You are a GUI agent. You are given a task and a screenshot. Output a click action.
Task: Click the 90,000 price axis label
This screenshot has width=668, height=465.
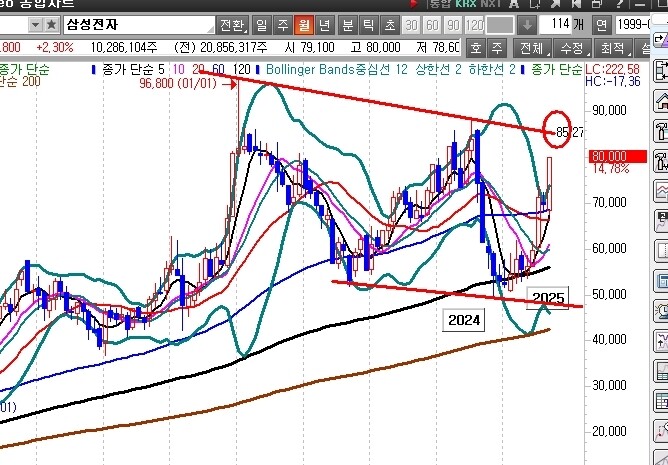click(610, 110)
